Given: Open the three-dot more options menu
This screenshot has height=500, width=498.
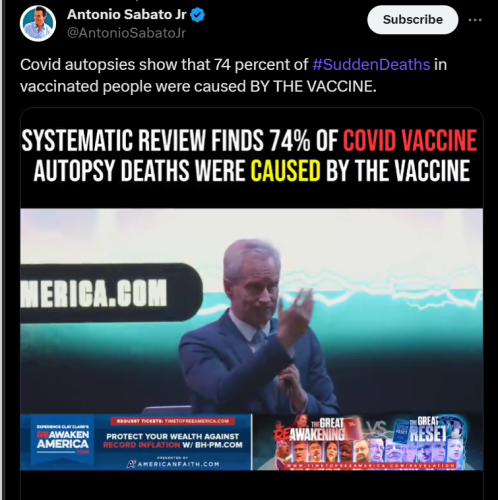Looking at the screenshot, I should coord(475,20).
